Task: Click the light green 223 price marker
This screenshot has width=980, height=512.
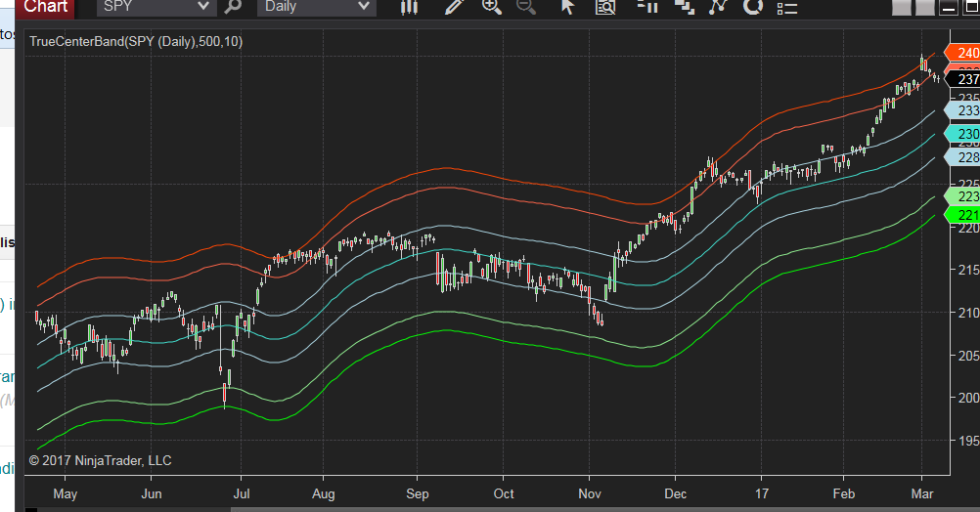Action: click(963, 196)
